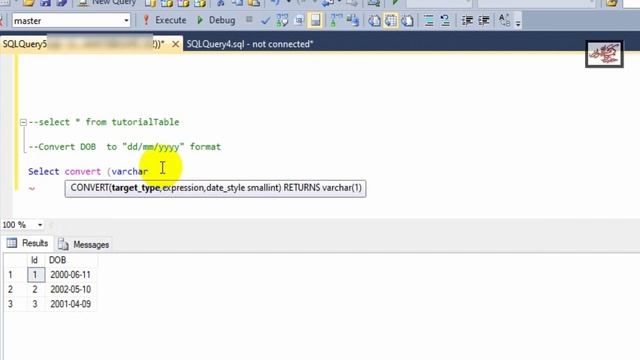Viewport: 640px width, 360px height.
Task: Select the Id cell of row 1
Action: point(36,275)
